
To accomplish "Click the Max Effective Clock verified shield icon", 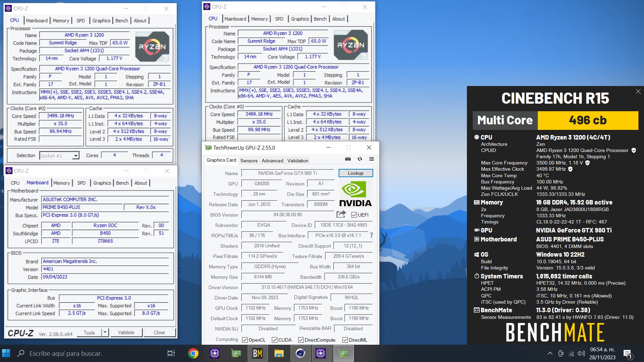I will (x=570, y=169).
